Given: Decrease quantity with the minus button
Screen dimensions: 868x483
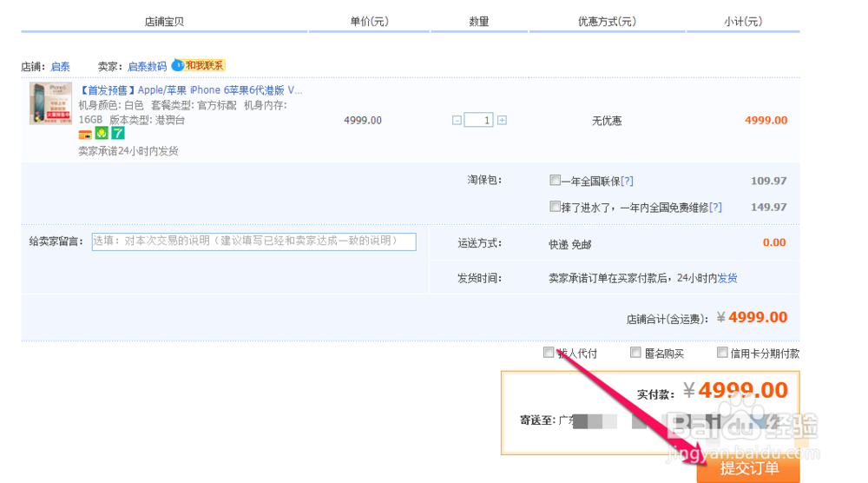Looking at the screenshot, I should click(457, 120).
